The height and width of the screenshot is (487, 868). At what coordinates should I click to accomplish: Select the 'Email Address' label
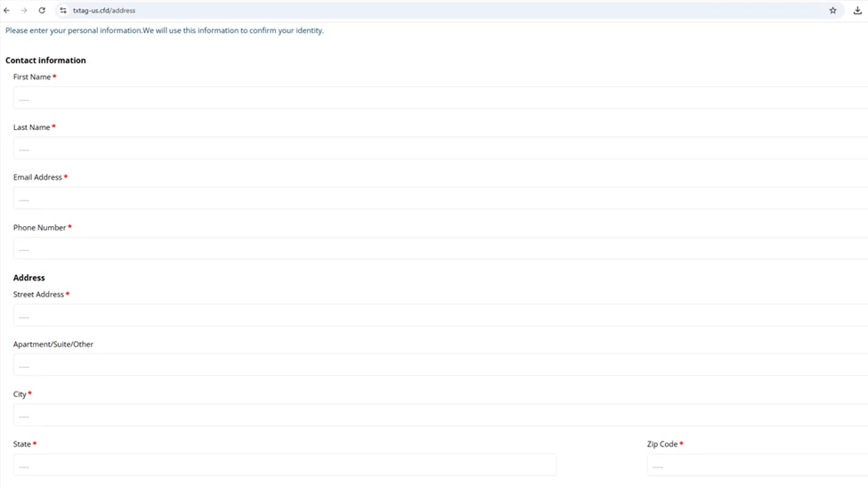[37, 177]
